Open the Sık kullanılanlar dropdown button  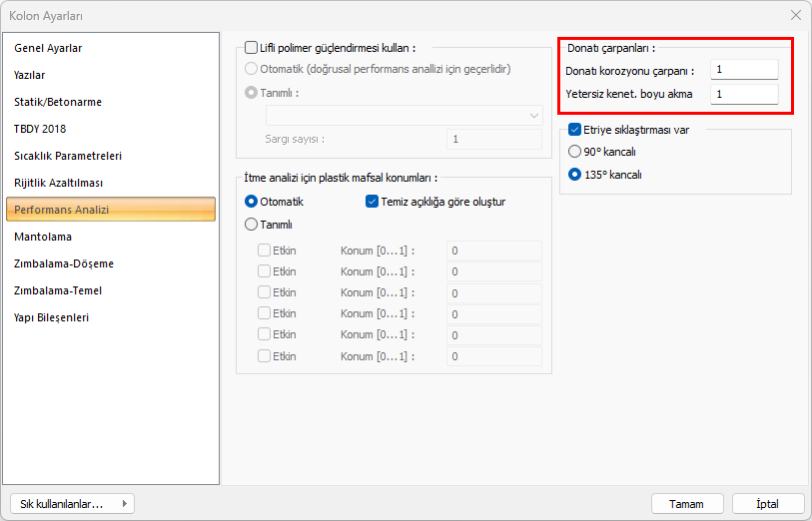point(70,504)
